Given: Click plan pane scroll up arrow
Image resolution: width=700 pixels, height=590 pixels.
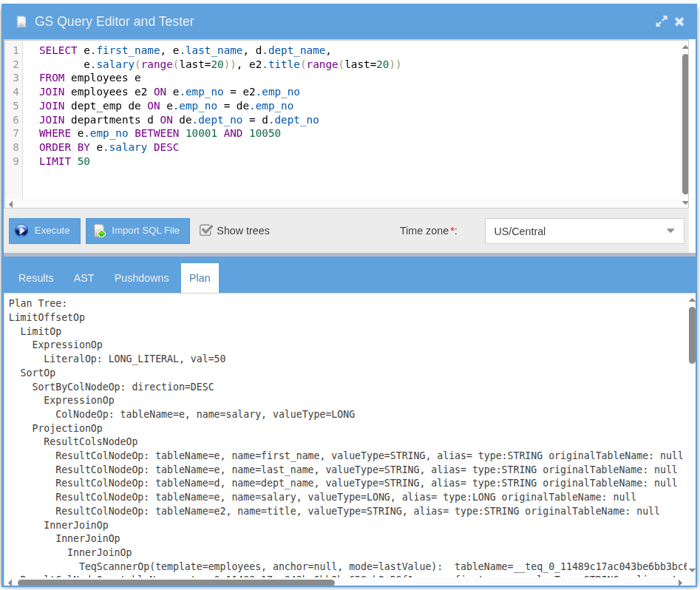Looking at the screenshot, I should tap(692, 300).
